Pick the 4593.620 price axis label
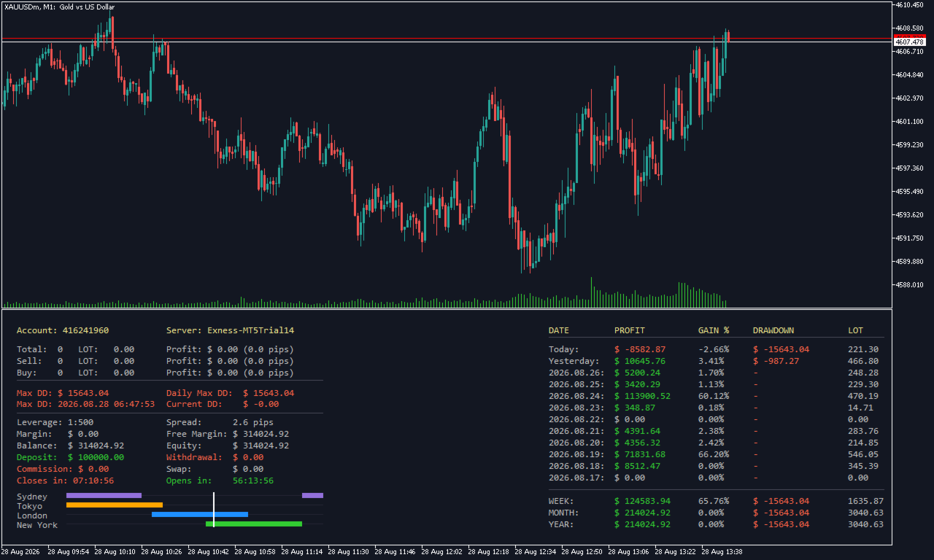 [x=909, y=215]
